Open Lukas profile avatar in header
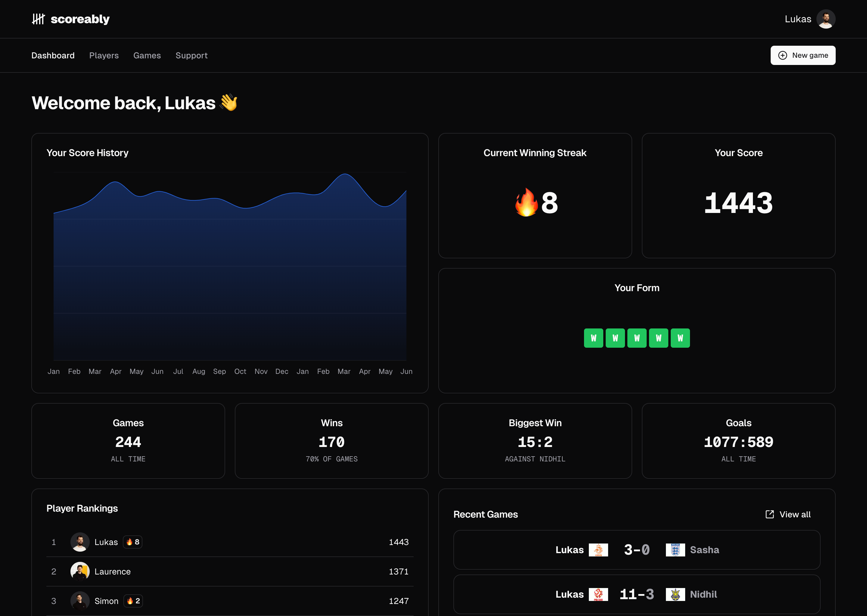 (x=826, y=19)
